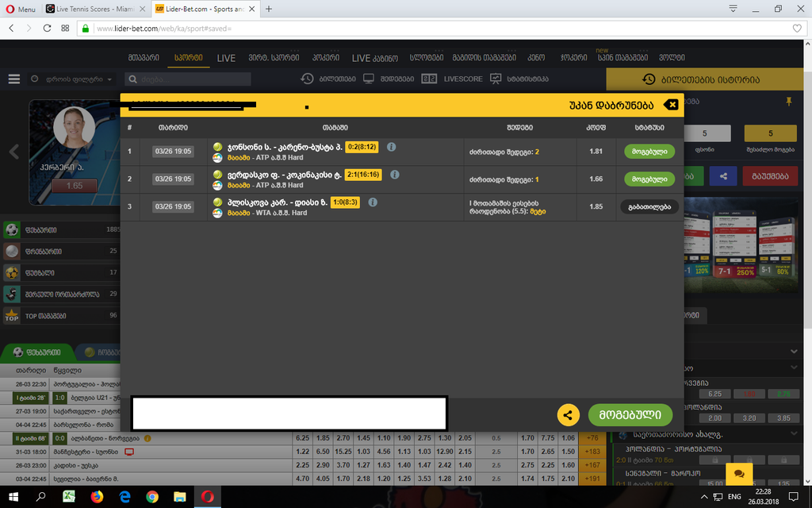Show hidden system tray icons with the chevron
This screenshot has width=812, height=508.
704,497
